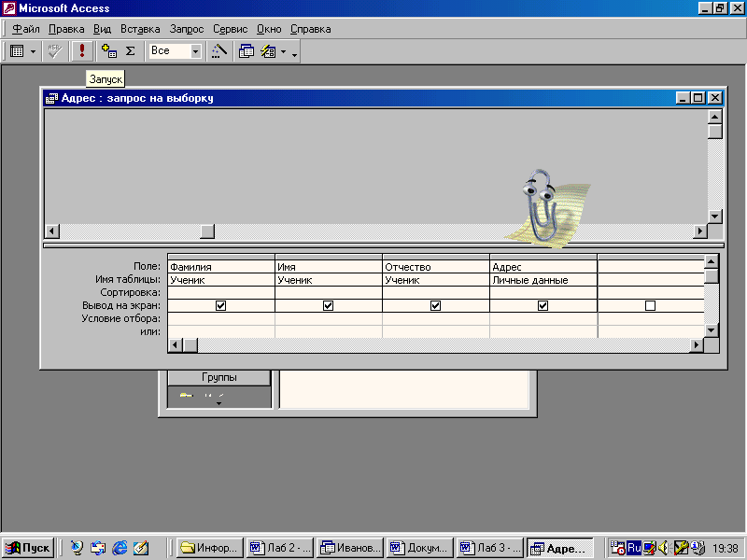Viewport: 747px width, 560px height.
Task: Uncheck the show checkbox for the Фамилия column
Action: coord(220,306)
